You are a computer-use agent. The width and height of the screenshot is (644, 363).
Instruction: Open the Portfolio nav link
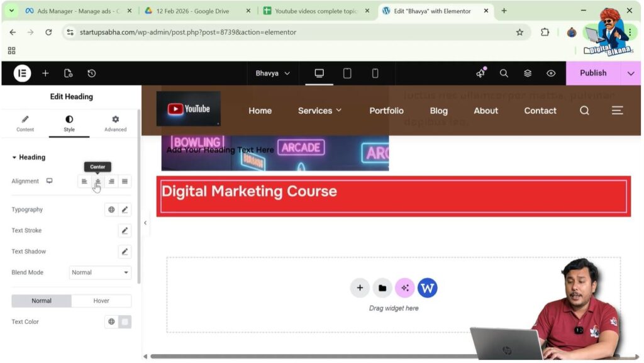tap(387, 111)
